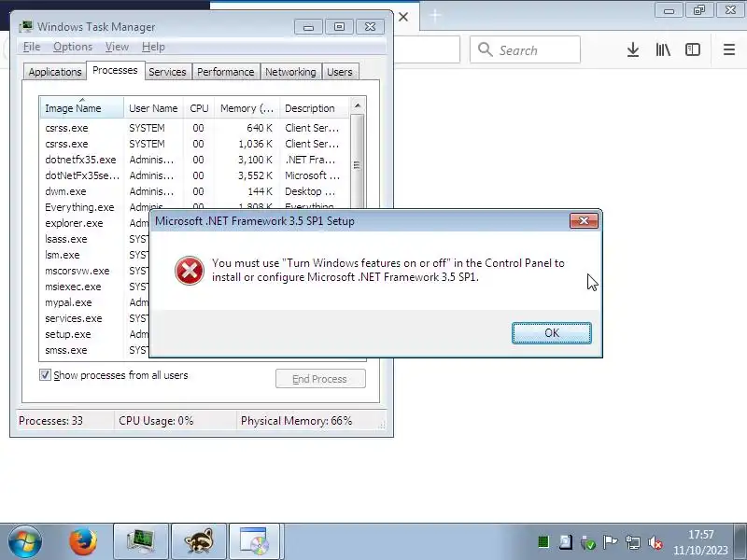Image resolution: width=747 pixels, height=560 pixels.
Task: Click process list scroll up arrow
Action: (x=358, y=105)
